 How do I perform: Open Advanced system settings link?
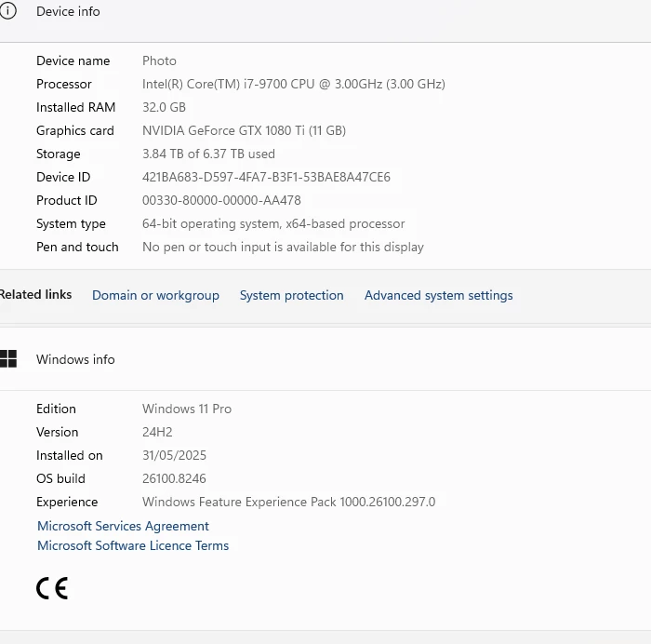pos(438,295)
